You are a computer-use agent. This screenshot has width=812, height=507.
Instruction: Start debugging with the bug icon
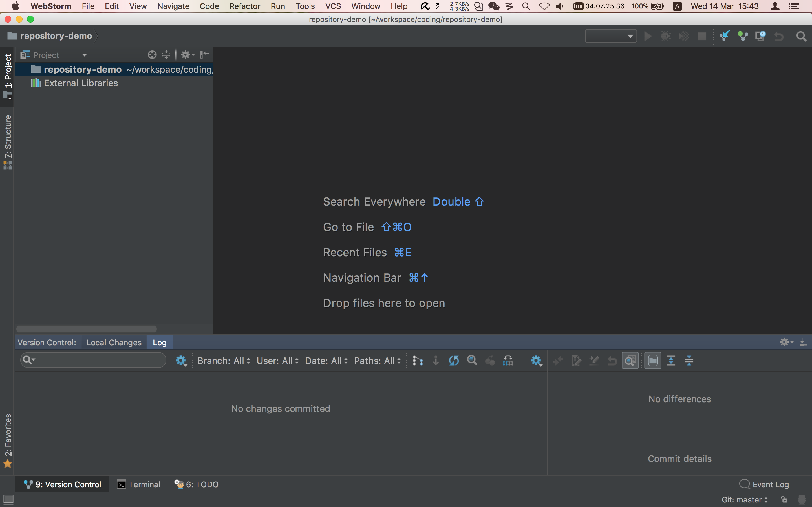(666, 36)
